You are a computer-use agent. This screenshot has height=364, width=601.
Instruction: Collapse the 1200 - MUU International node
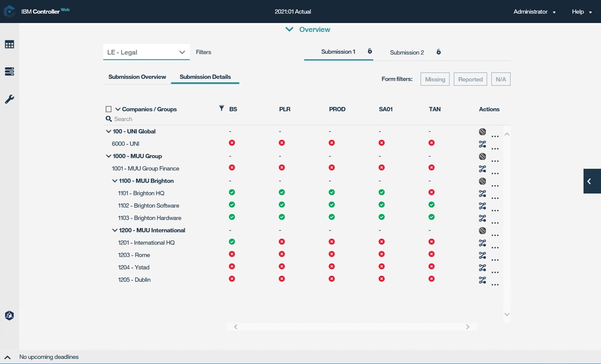point(115,230)
